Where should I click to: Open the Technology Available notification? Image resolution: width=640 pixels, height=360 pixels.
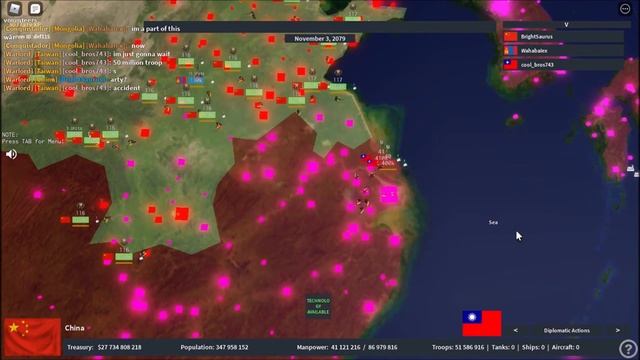point(318,306)
